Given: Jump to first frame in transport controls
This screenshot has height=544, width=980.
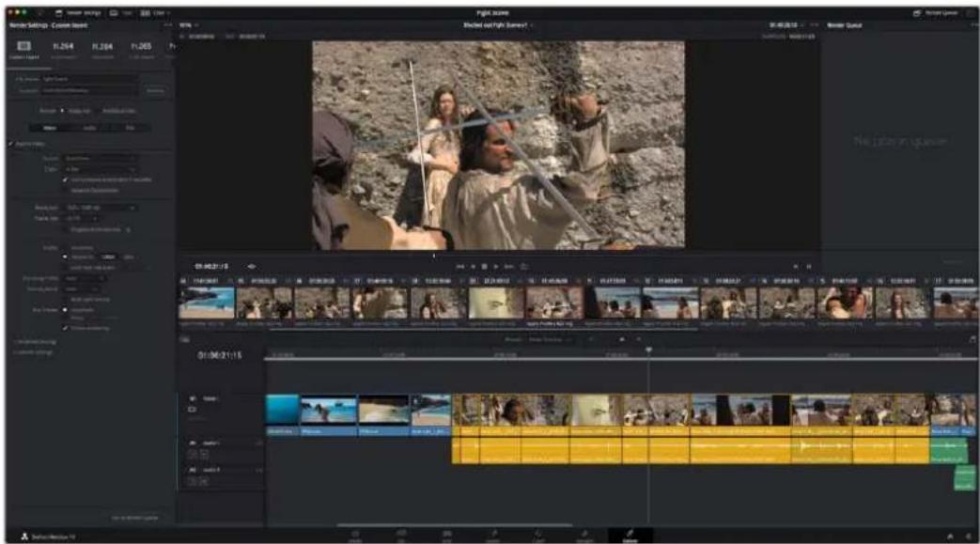Looking at the screenshot, I should click(x=460, y=267).
